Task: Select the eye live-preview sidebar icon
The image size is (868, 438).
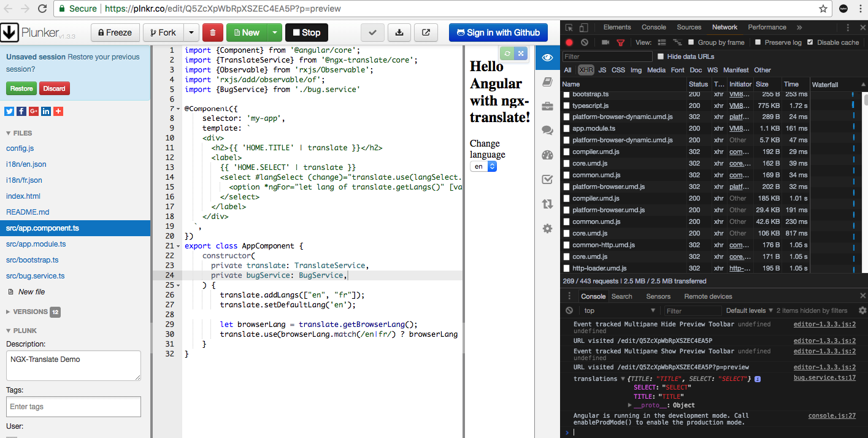Action: coord(547,58)
